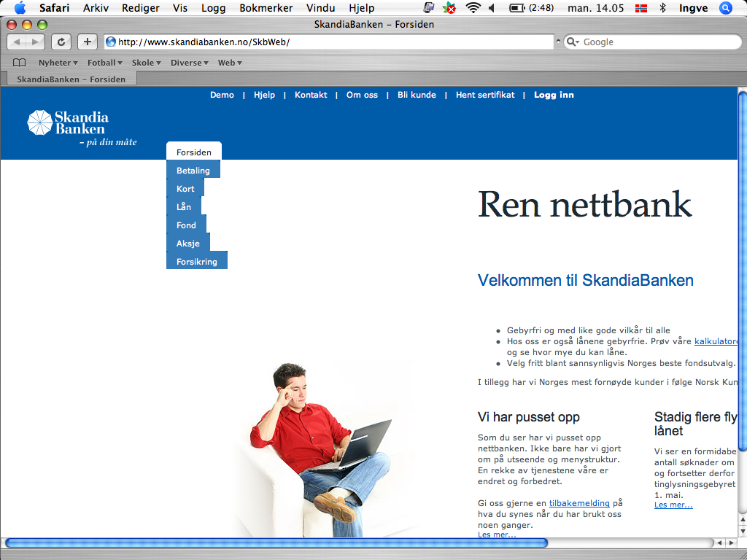Click the Hent sertifikat link

485,95
